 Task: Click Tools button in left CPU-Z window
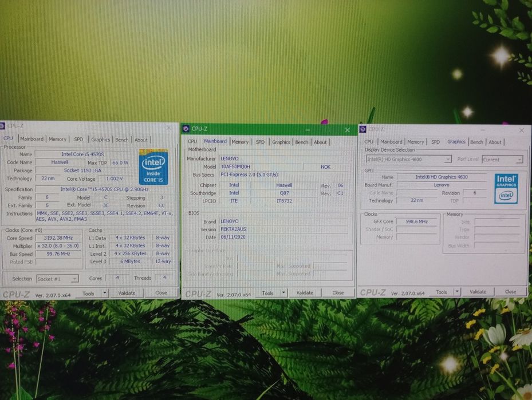(x=88, y=293)
